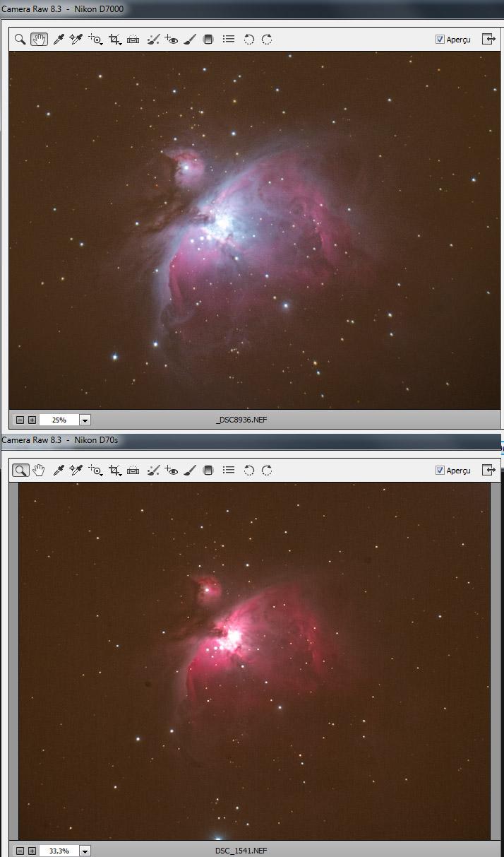Choose Graduated Filter in D7000 window
The height and width of the screenshot is (857, 504).
(208, 40)
